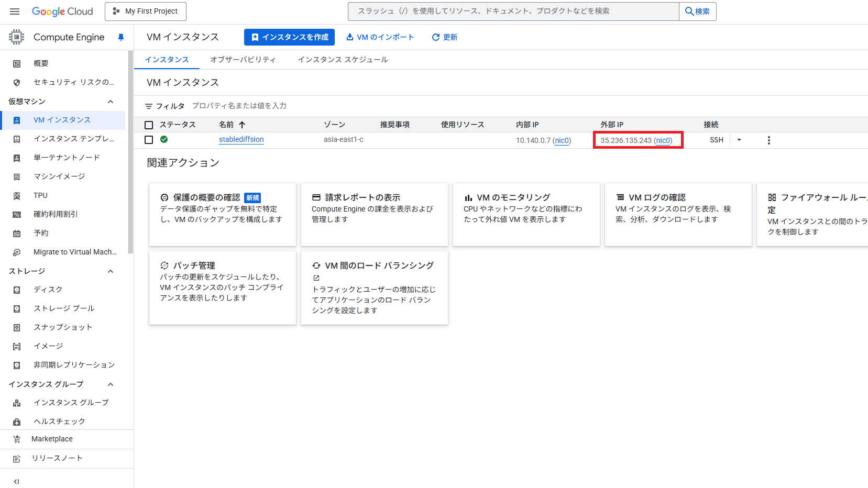Switch to the オブザーバビリティ tab
The image size is (868, 488).
(x=243, y=60)
